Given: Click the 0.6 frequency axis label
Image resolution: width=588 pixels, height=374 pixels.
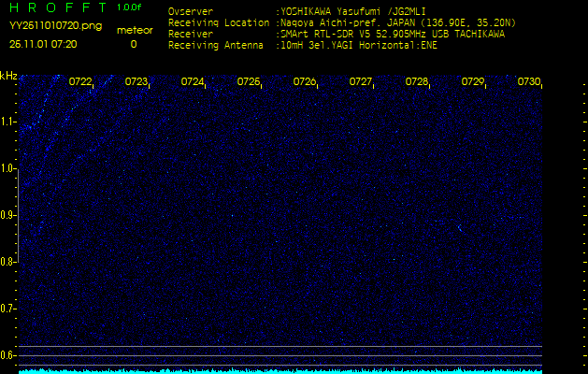Looking at the screenshot, I should point(8,354).
